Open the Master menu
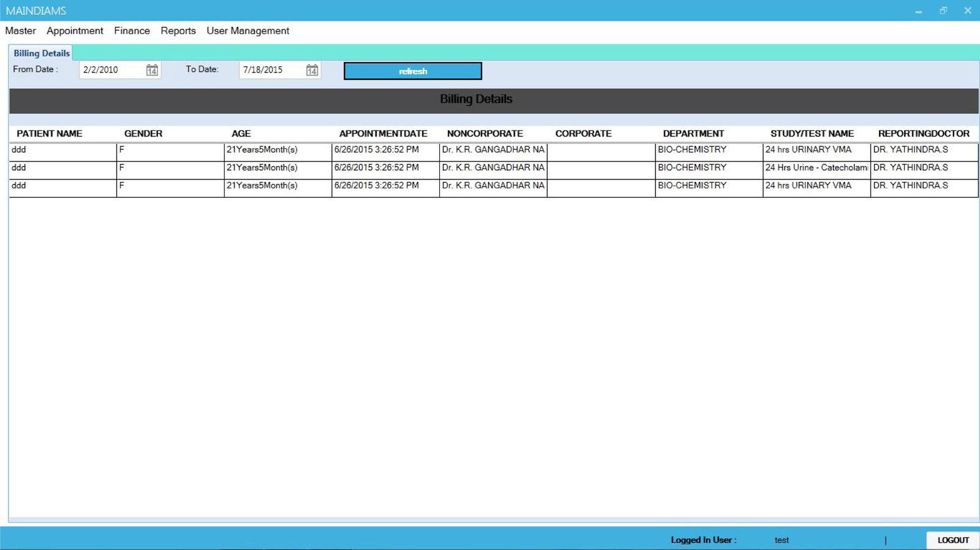The width and height of the screenshot is (980, 550). coord(20,31)
